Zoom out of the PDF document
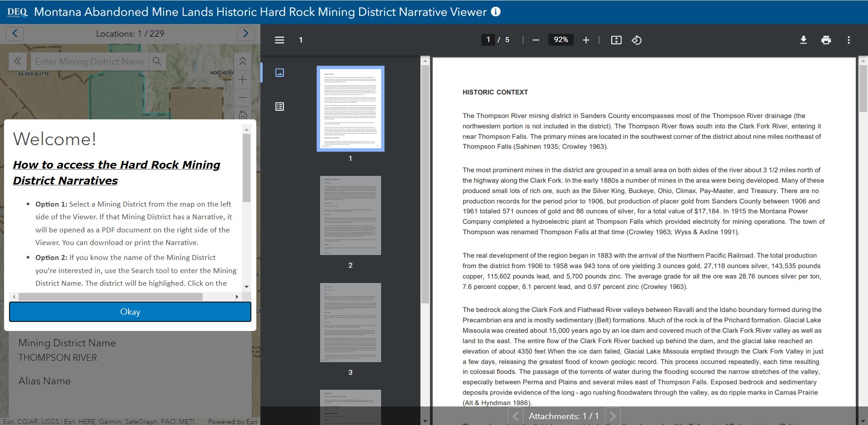Screen dimensions: 868x425 [x=536, y=40]
